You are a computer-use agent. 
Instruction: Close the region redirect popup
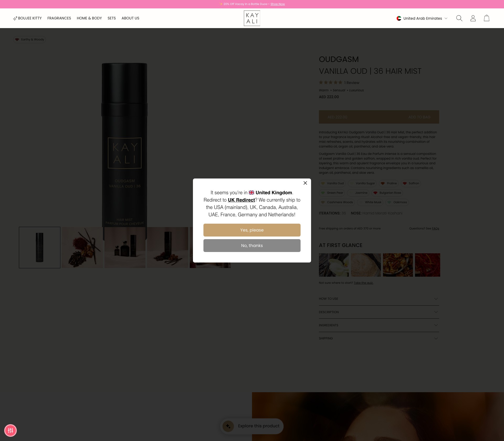[305, 183]
